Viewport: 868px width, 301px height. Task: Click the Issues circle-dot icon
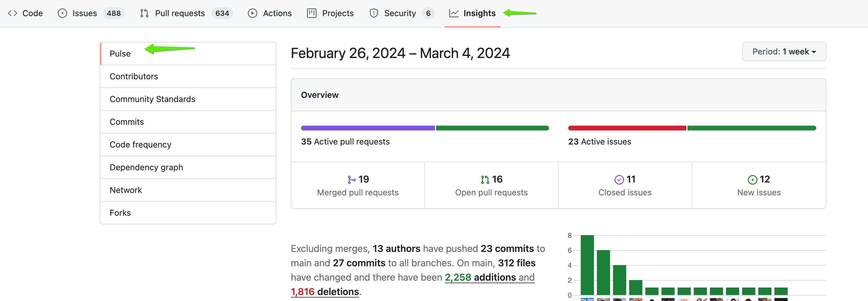(x=62, y=13)
